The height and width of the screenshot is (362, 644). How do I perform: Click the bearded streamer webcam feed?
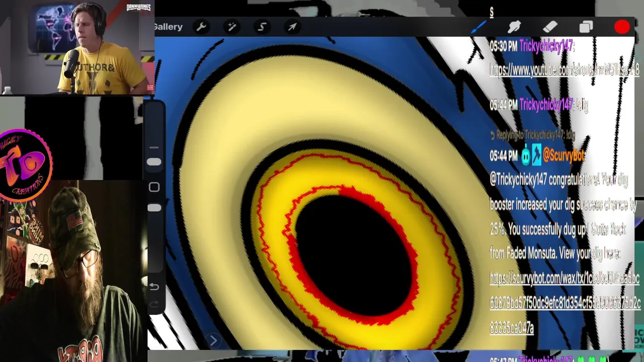tap(73, 271)
